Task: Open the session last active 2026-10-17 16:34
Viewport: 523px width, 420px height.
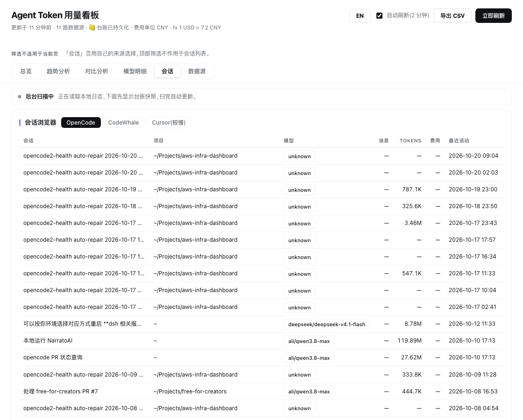Action: click(261, 257)
